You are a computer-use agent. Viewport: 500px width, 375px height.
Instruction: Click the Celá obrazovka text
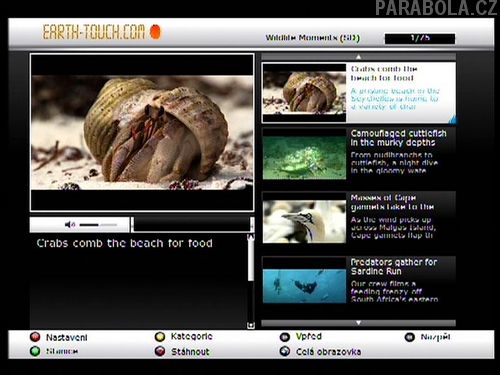pos(328,352)
